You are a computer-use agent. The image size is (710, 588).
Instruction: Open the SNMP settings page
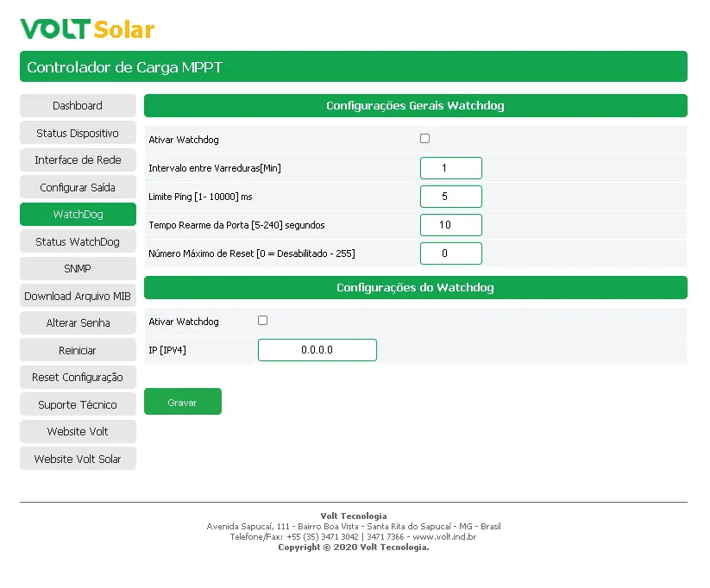click(x=78, y=268)
